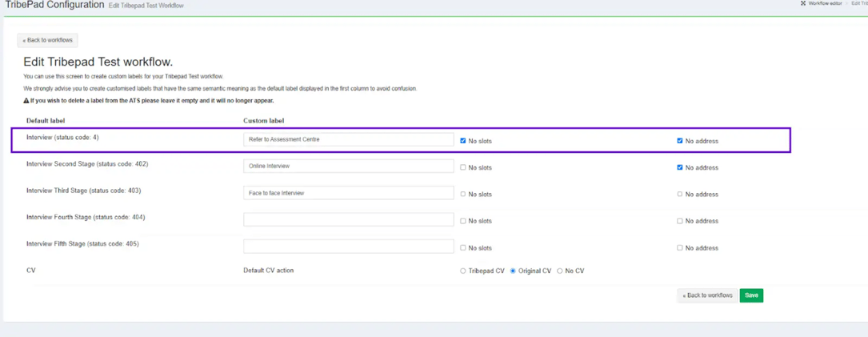The width and height of the screenshot is (868, 337).
Task: Click the Online Interview custom label field
Action: (x=348, y=166)
